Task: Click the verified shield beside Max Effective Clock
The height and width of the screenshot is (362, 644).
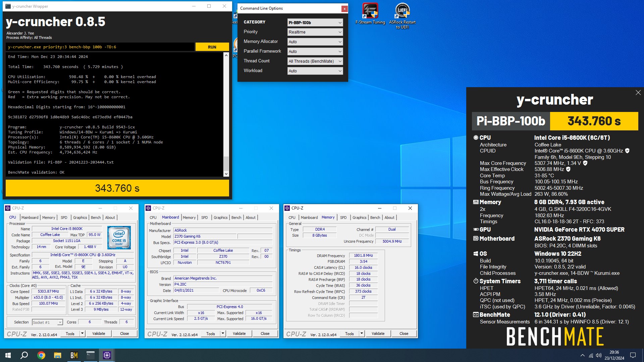Action: (568, 169)
